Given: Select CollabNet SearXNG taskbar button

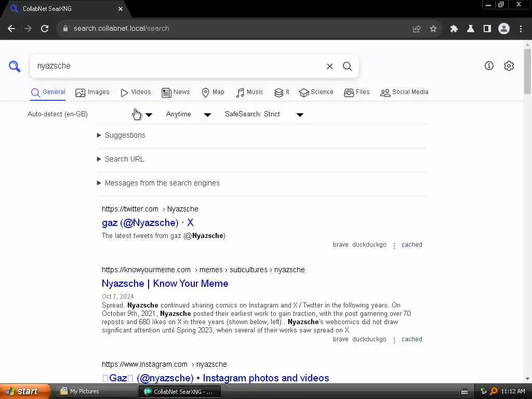Looking at the screenshot, I should coord(180,392).
